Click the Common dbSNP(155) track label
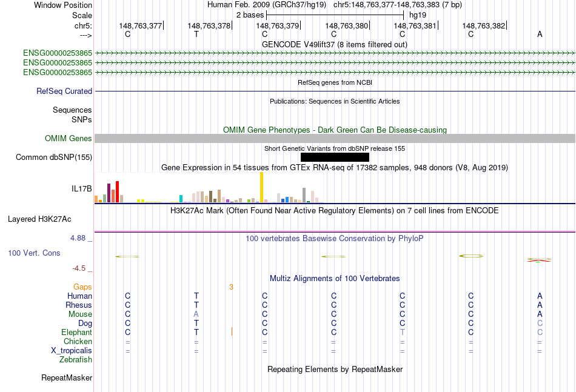576x392 pixels. 53,157
